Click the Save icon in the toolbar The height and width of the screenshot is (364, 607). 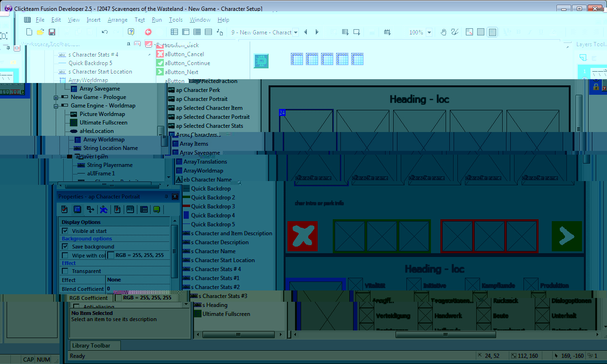[x=52, y=32]
